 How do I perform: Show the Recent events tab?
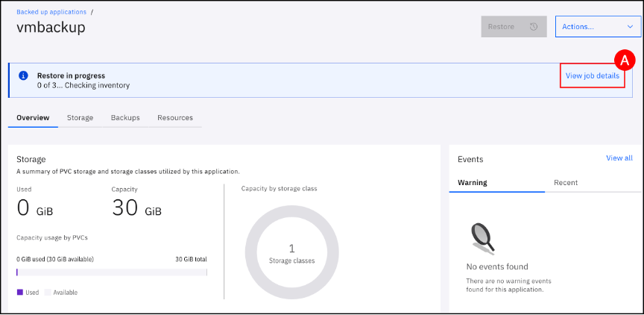click(x=565, y=183)
